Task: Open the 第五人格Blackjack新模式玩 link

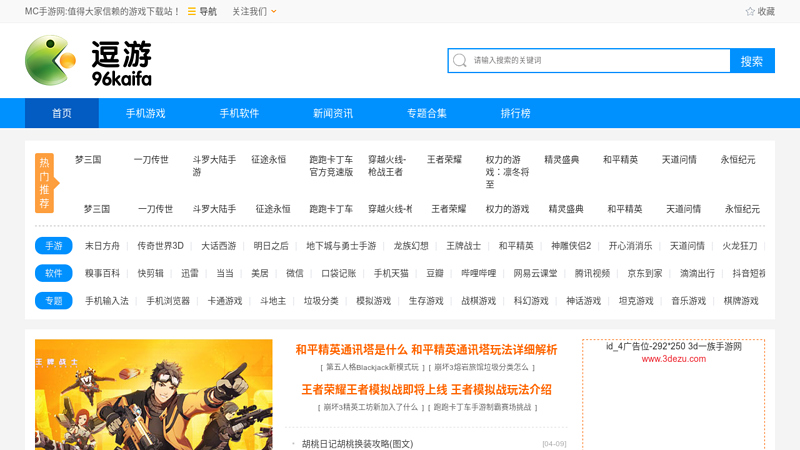Action: 372,367
